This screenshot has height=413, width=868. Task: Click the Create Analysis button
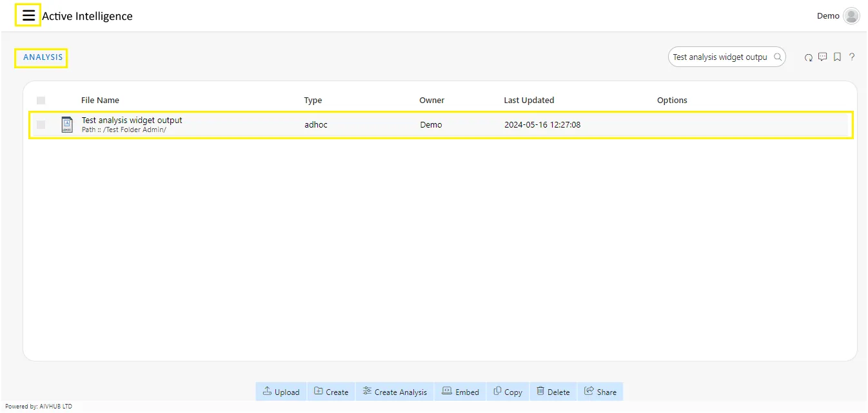tap(395, 392)
